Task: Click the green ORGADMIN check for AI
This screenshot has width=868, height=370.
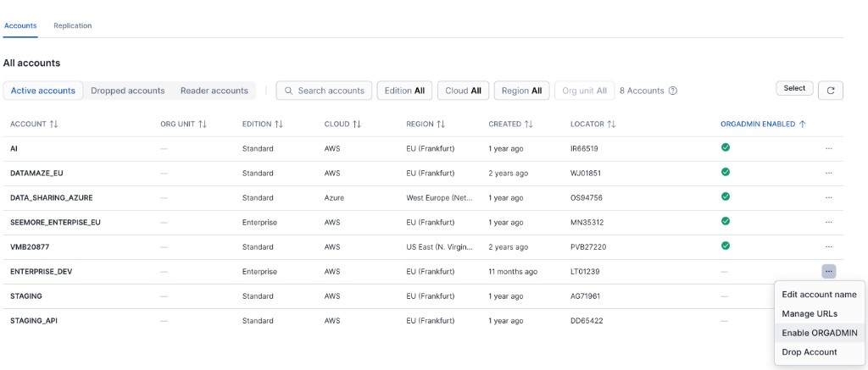Action: (726, 147)
